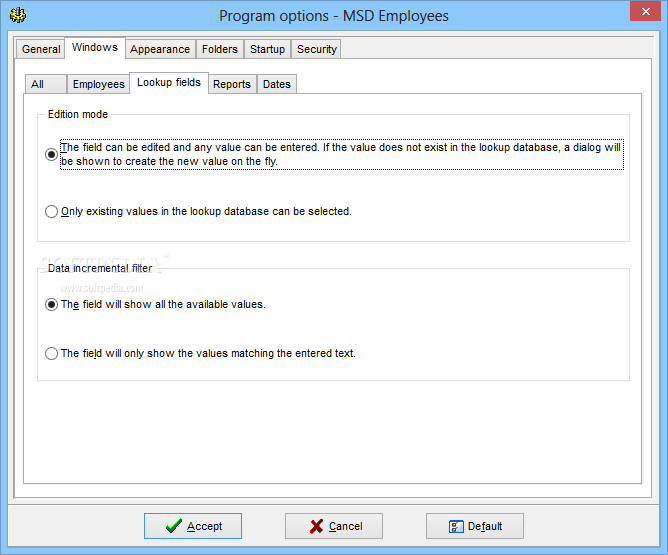Image resolution: width=668 pixels, height=555 pixels.
Task: Open the Windows tab
Action: (95, 47)
